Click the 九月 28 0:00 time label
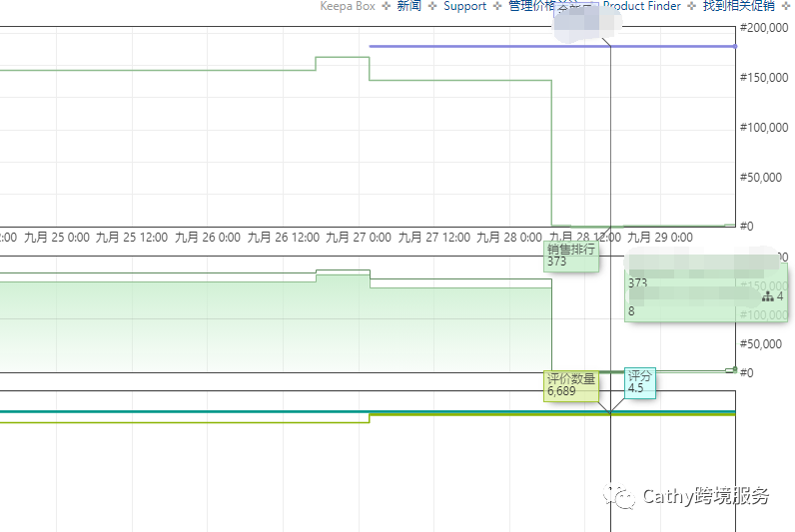Viewport: 795px width, 532px height. [509, 238]
